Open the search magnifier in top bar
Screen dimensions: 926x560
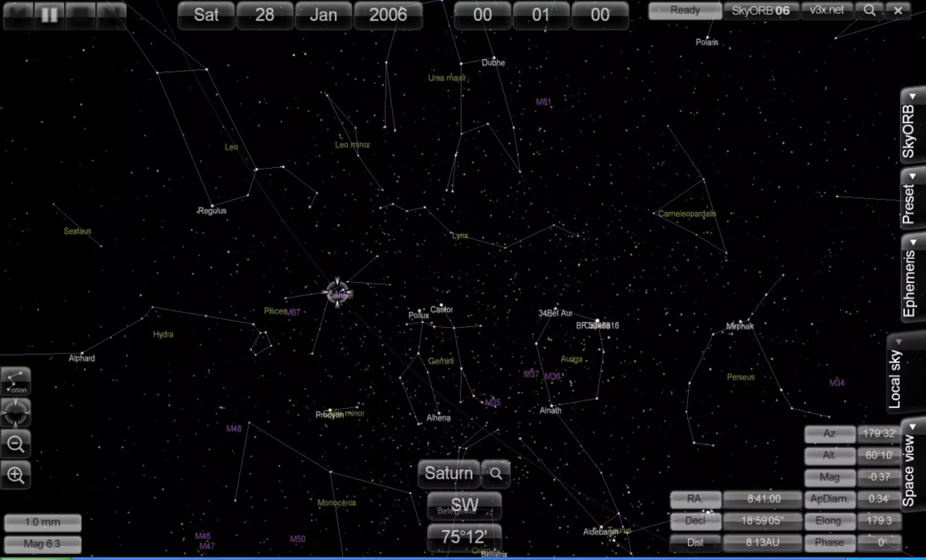click(x=869, y=10)
